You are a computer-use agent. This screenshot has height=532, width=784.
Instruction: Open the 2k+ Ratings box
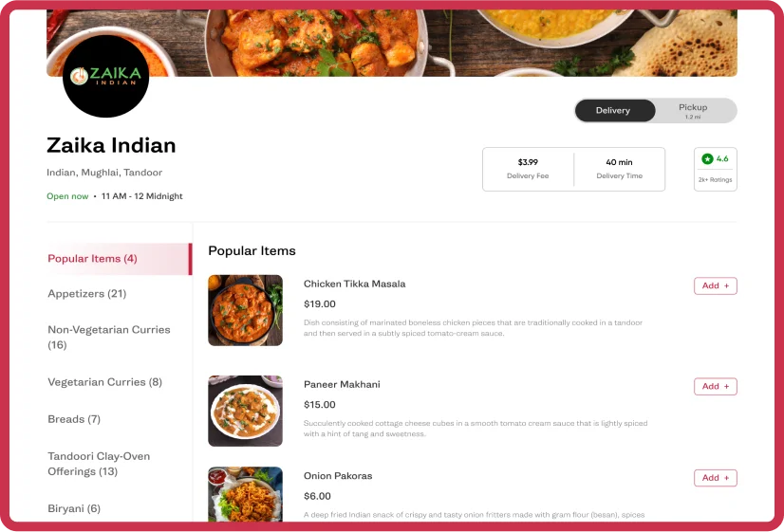tap(715, 170)
